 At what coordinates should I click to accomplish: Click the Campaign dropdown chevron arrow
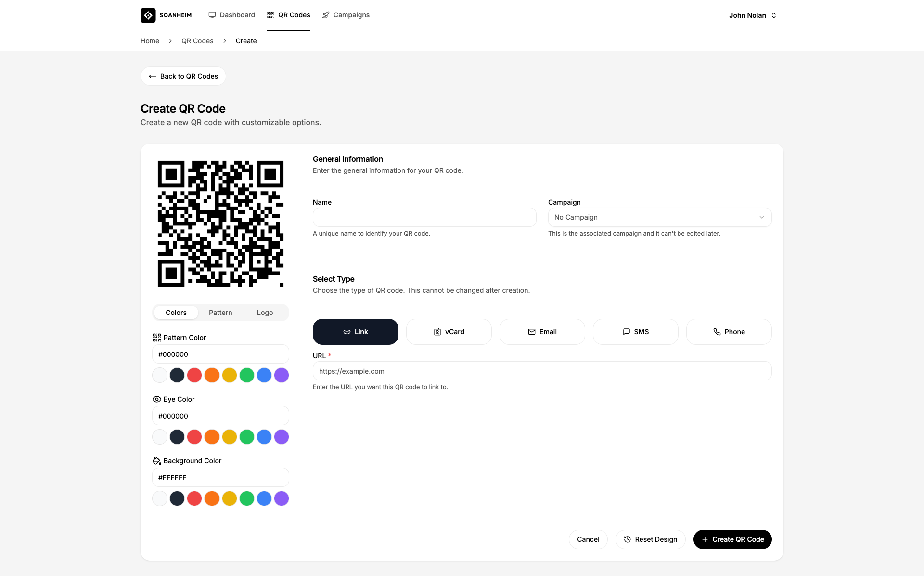click(761, 217)
